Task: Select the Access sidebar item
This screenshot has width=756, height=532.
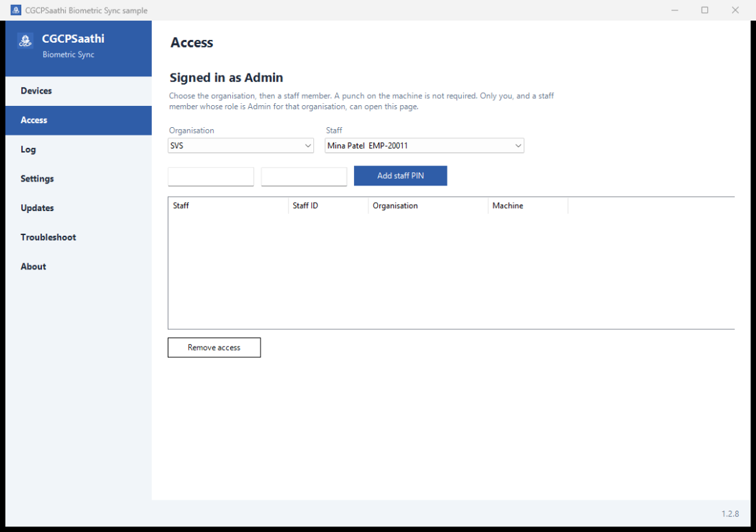Action: (x=78, y=120)
